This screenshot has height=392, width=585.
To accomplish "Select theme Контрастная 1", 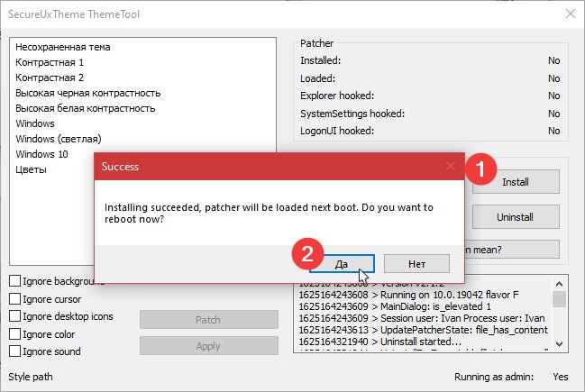I will point(50,62).
